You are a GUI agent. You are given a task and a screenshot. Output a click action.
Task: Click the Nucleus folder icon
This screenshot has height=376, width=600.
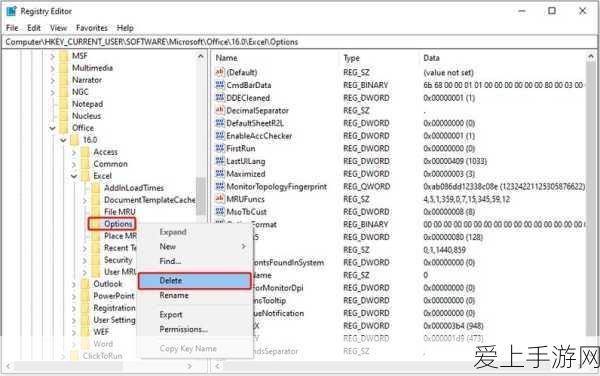pyautogui.click(x=64, y=116)
